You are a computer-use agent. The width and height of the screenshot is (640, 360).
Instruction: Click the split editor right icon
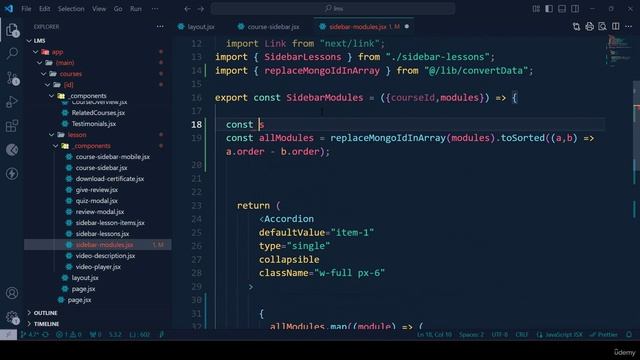[616, 27]
